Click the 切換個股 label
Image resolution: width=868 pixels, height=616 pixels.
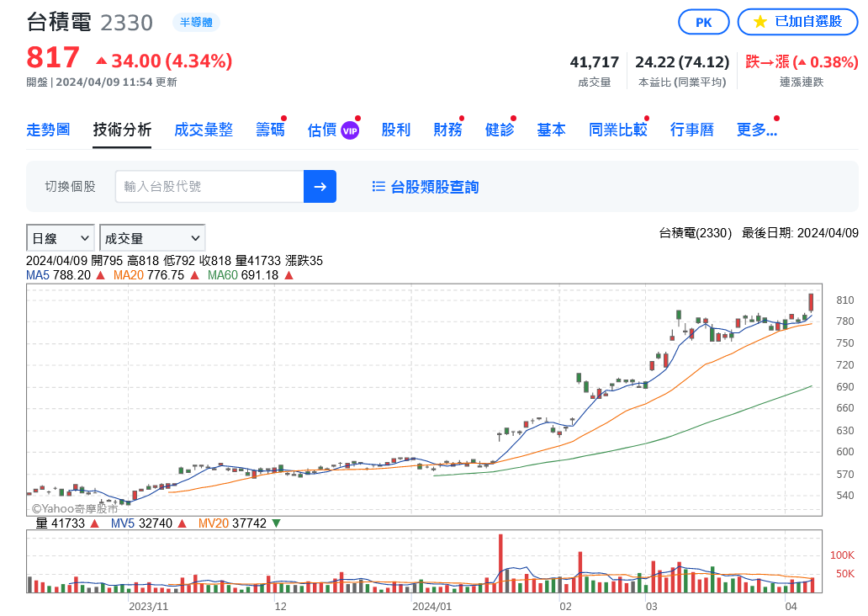pyautogui.click(x=71, y=187)
